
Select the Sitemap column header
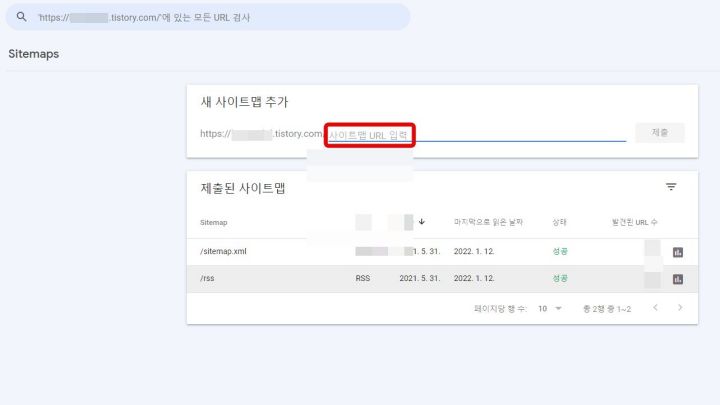214,222
